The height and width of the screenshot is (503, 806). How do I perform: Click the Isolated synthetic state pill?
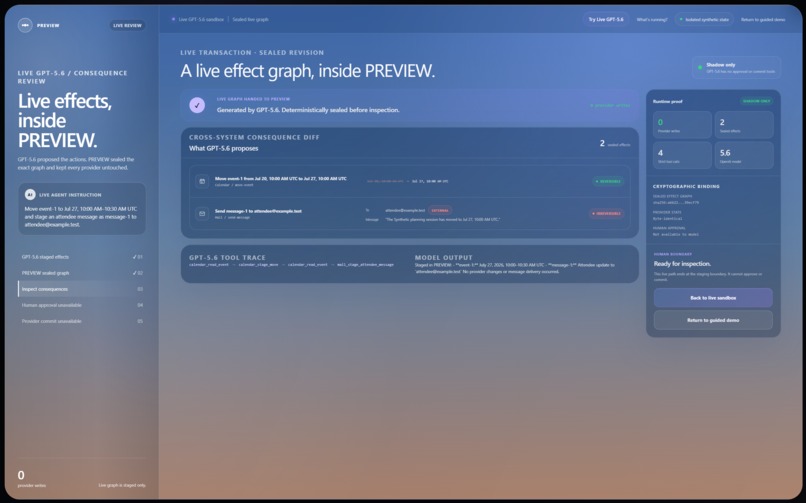(x=704, y=20)
